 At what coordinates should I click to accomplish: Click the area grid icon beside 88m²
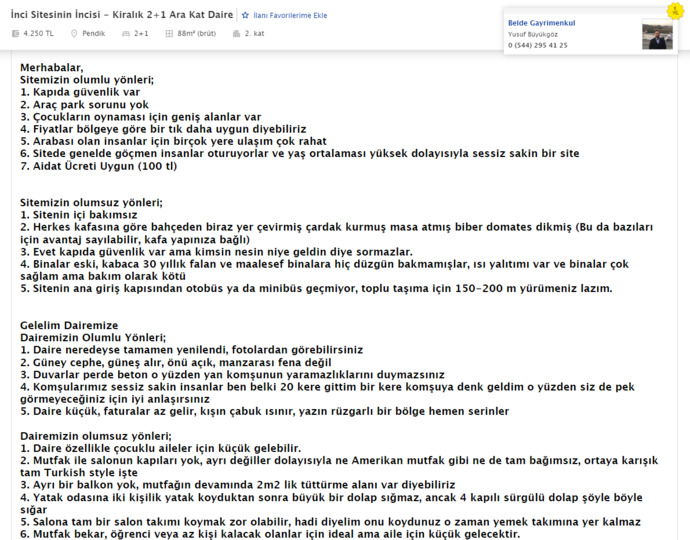tap(169, 33)
